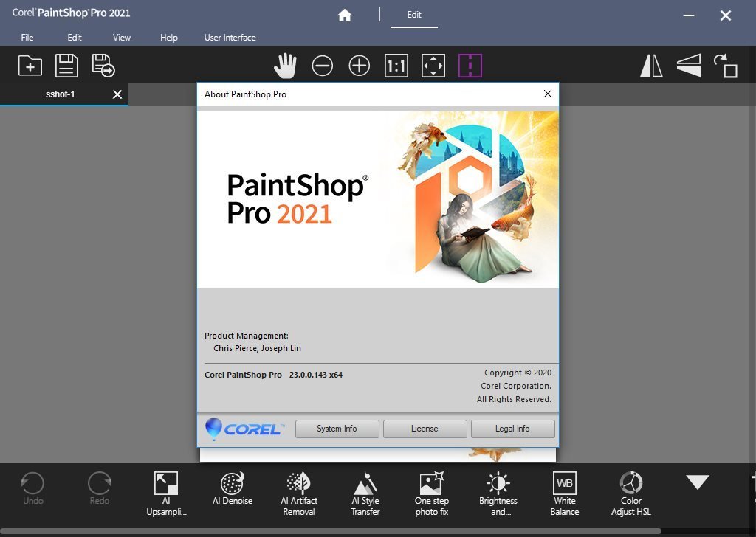
Task: Open Color Adjust HSL
Action: [x=630, y=488]
